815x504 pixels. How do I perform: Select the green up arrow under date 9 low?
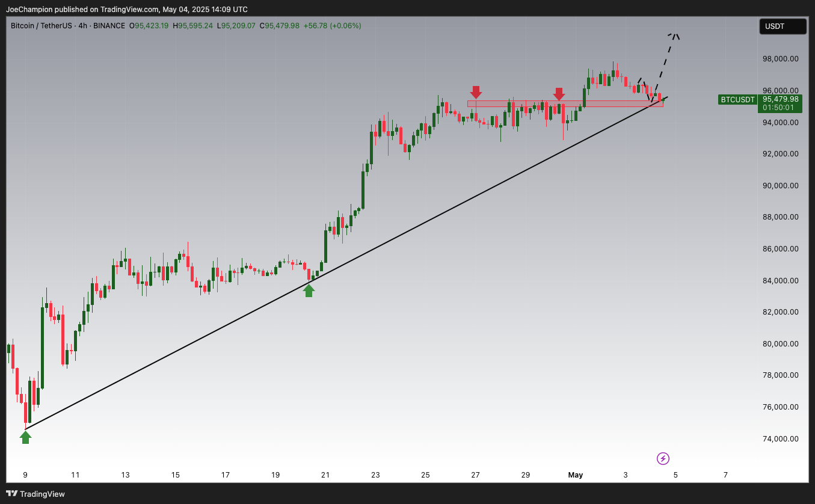[x=25, y=437]
